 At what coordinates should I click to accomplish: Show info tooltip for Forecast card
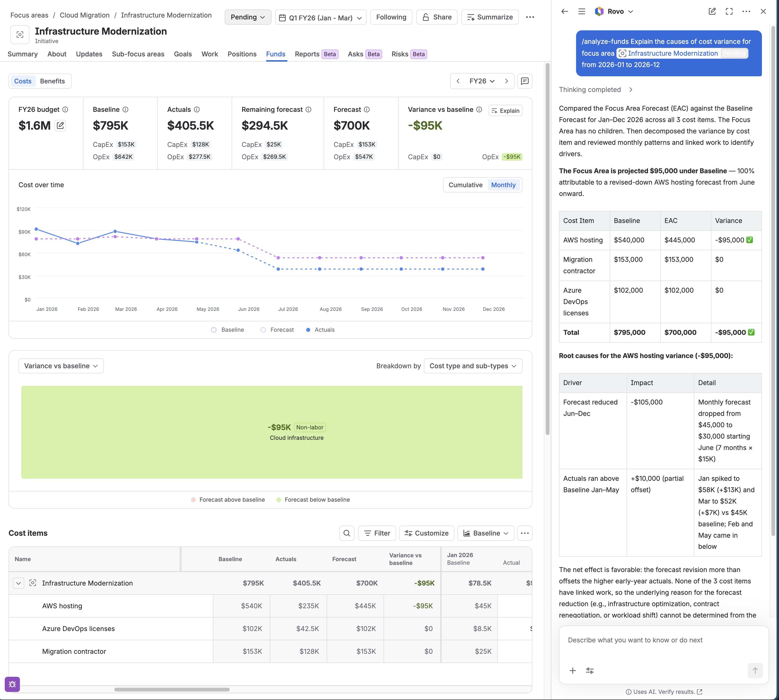click(x=367, y=110)
